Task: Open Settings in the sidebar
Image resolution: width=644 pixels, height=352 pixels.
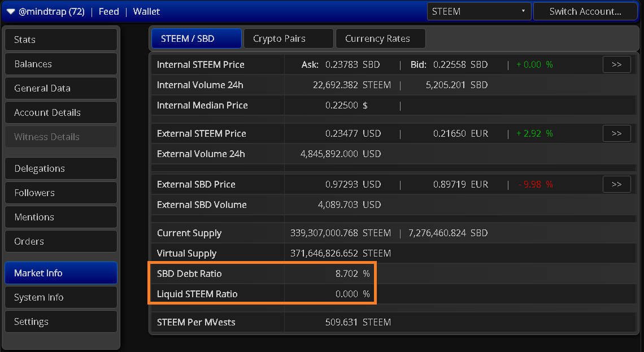Action: 61,321
